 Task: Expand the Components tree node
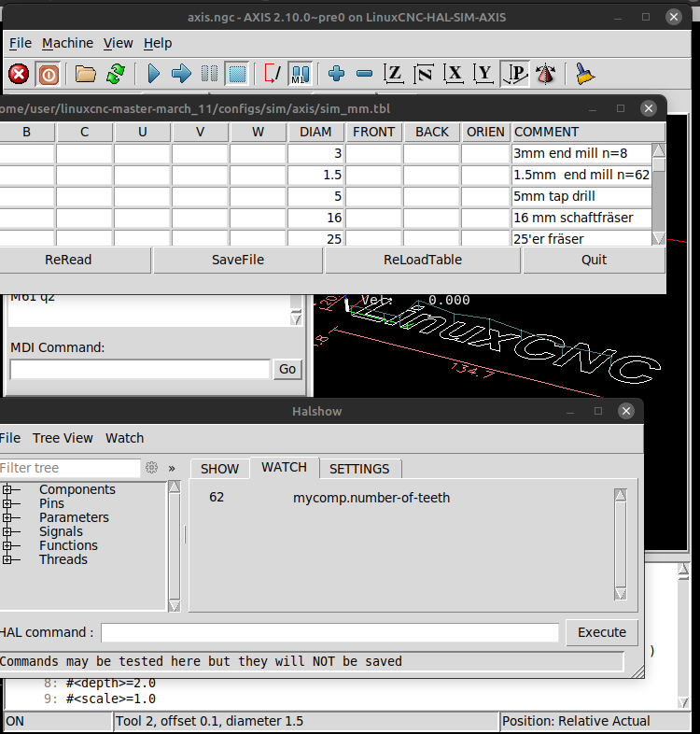7,489
